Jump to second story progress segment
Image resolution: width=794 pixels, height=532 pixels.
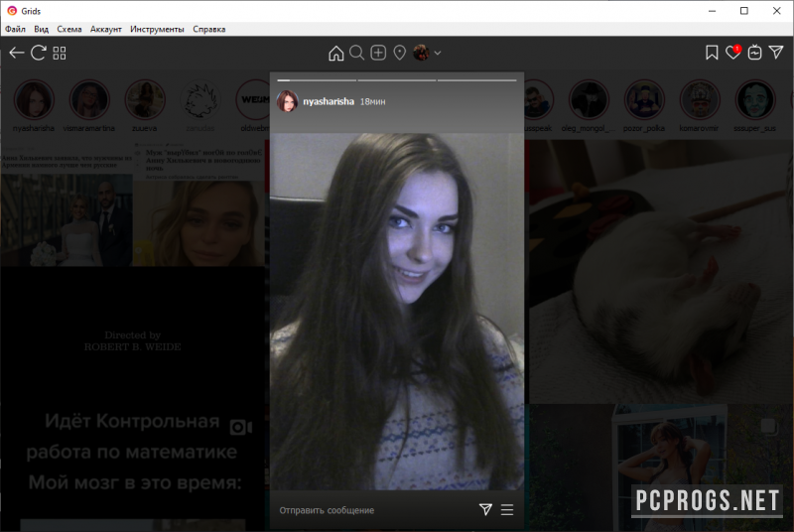(x=396, y=80)
